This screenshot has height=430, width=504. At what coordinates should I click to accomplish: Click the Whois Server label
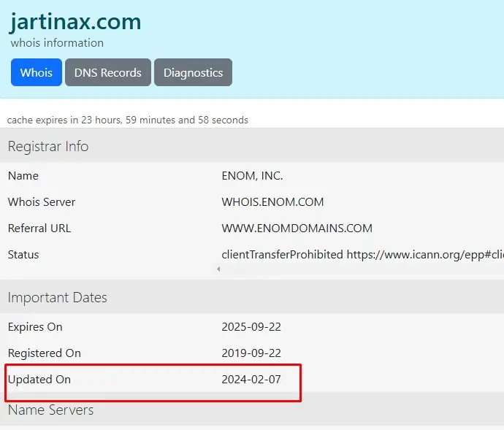[42, 201]
